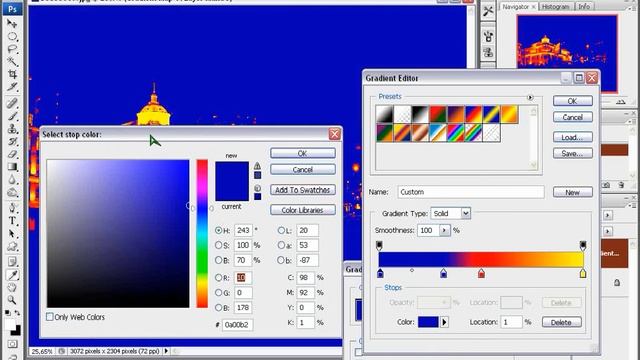The height and width of the screenshot is (360, 640).
Task: Open Color Libraries
Action: point(302,210)
